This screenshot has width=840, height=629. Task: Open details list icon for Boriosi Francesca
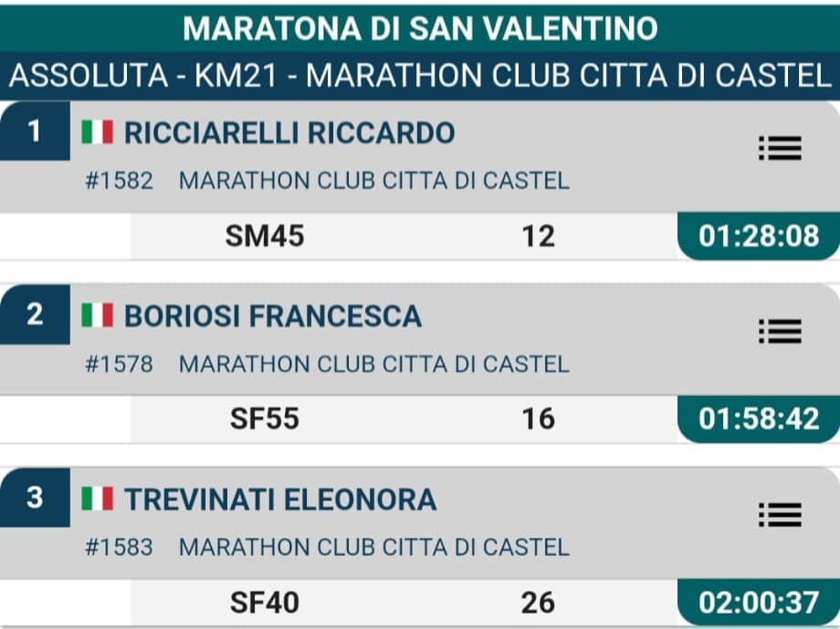click(780, 331)
